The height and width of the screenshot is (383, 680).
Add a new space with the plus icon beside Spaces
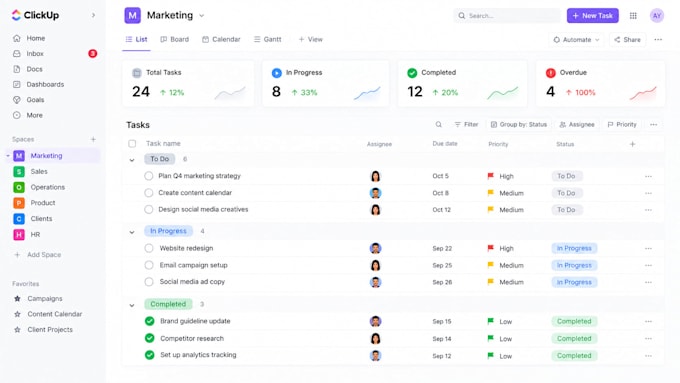pos(93,139)
